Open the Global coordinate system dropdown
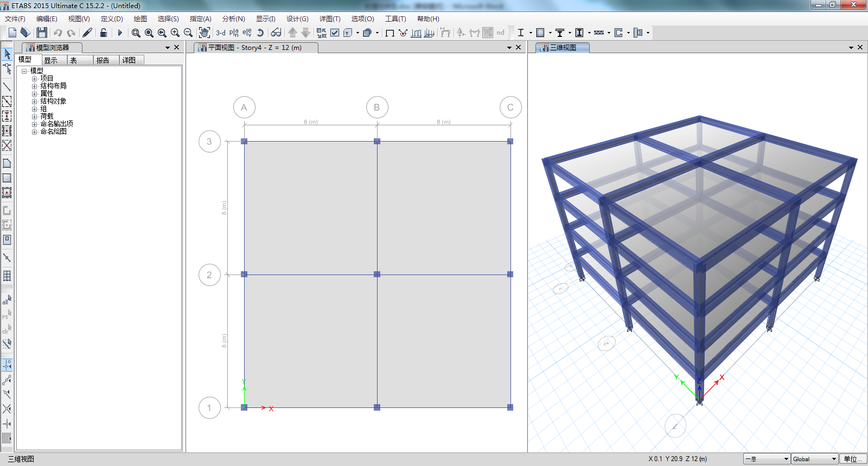The image size is (868, 466). pos(814,459)
